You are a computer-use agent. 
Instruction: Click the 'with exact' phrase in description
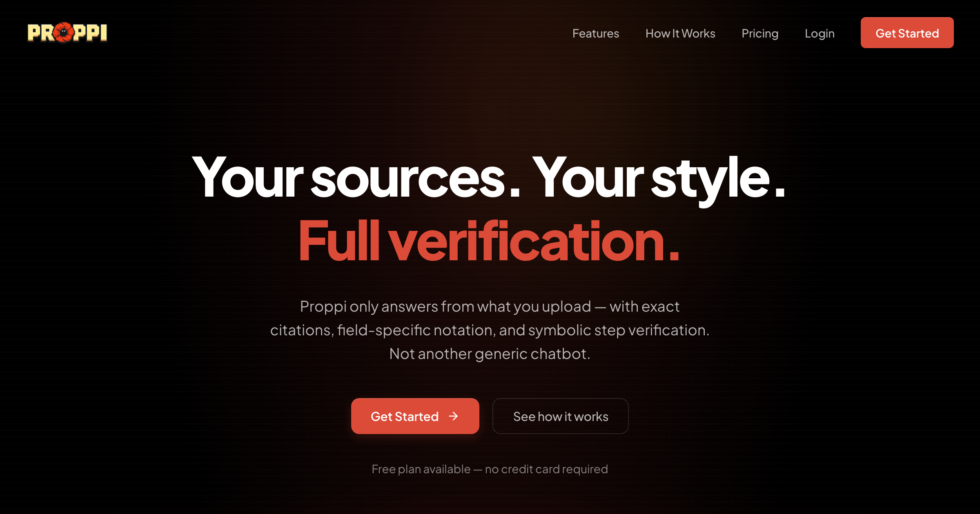[644, 306]
